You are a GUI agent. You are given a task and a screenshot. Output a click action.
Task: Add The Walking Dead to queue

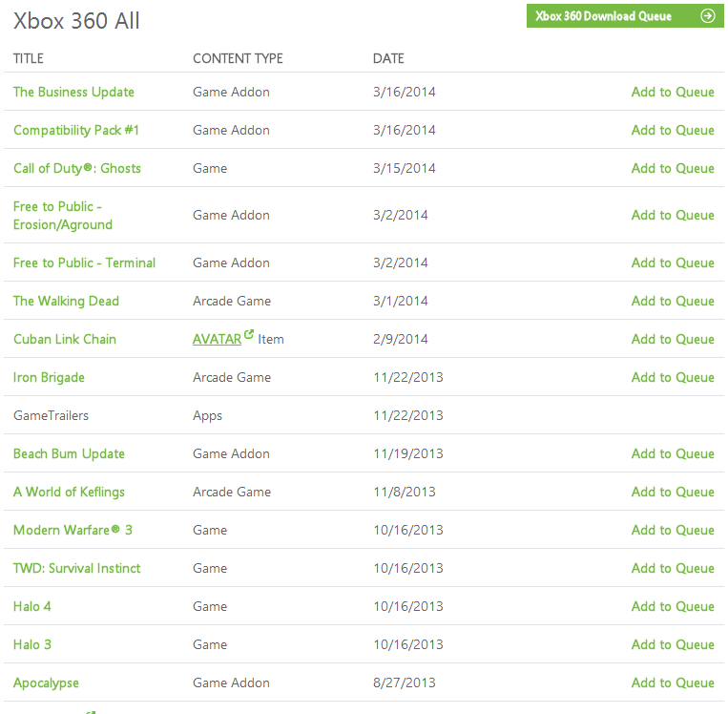click(x=673, y=302)
